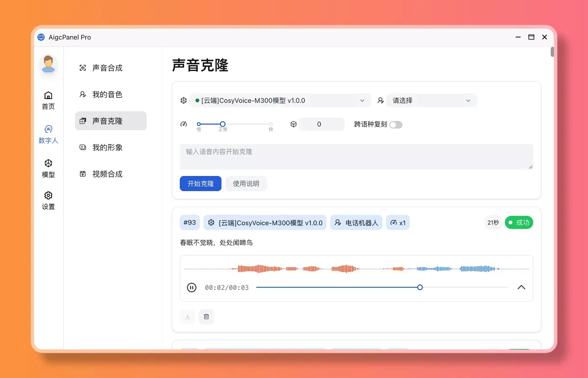This screenshot has height=378, width=588.
Task: Download the #93 audio result
Action: (187, 317)
